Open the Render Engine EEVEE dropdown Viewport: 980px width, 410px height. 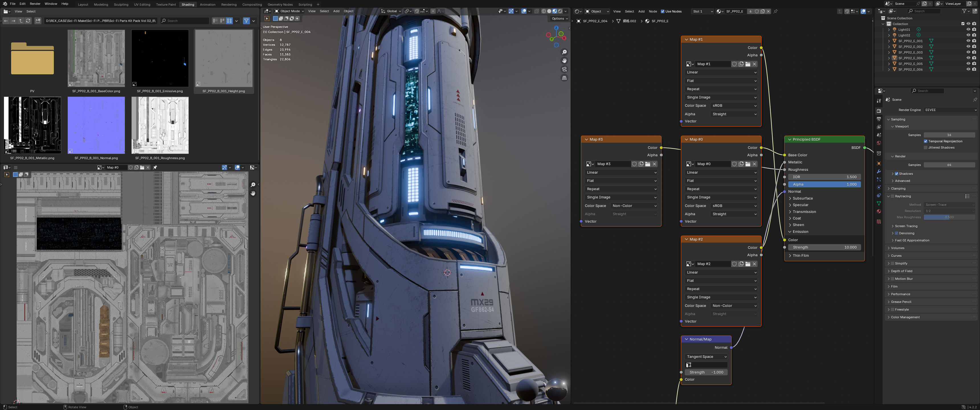tap(950, 110)
